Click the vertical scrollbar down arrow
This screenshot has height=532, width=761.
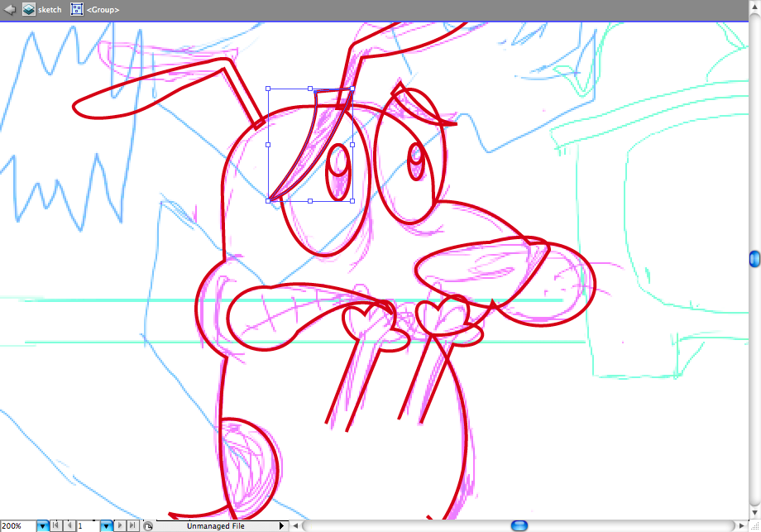754,513
